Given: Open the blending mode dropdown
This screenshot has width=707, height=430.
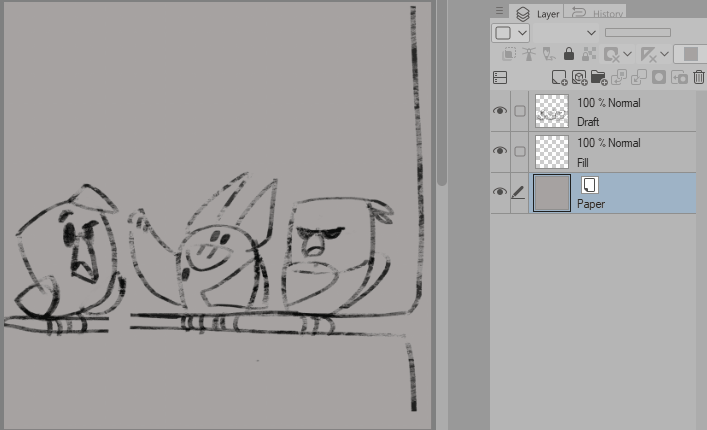Looking at the screenshot, I should coord(565,33).
